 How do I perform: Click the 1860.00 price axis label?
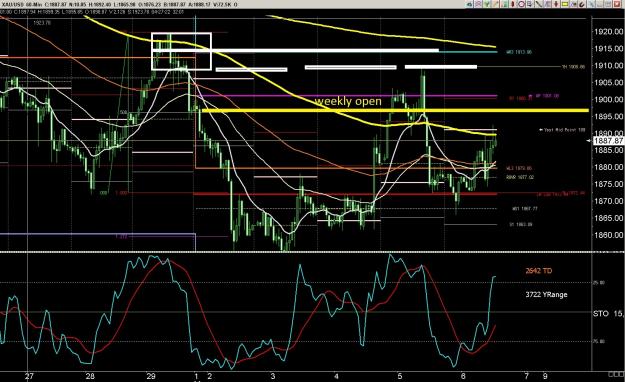coord(608,235)
